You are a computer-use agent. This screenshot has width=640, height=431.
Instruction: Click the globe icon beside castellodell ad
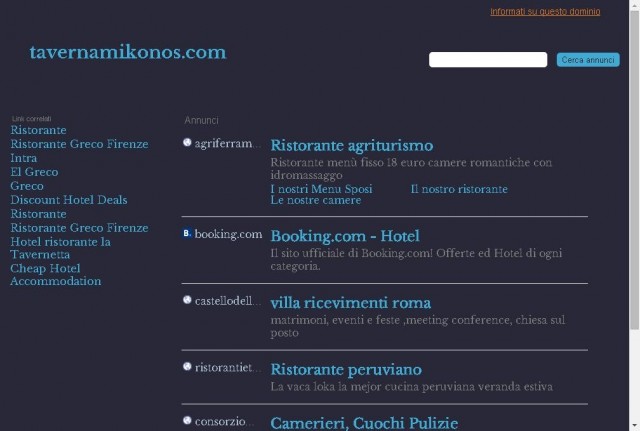pyautogui.click(x=187, y=300)
